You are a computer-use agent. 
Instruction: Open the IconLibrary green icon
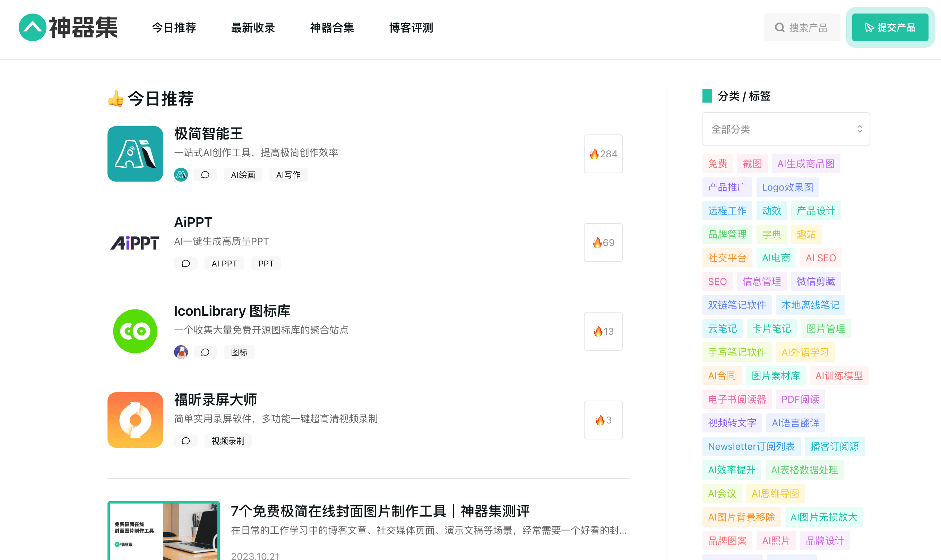tap(135, 331)
